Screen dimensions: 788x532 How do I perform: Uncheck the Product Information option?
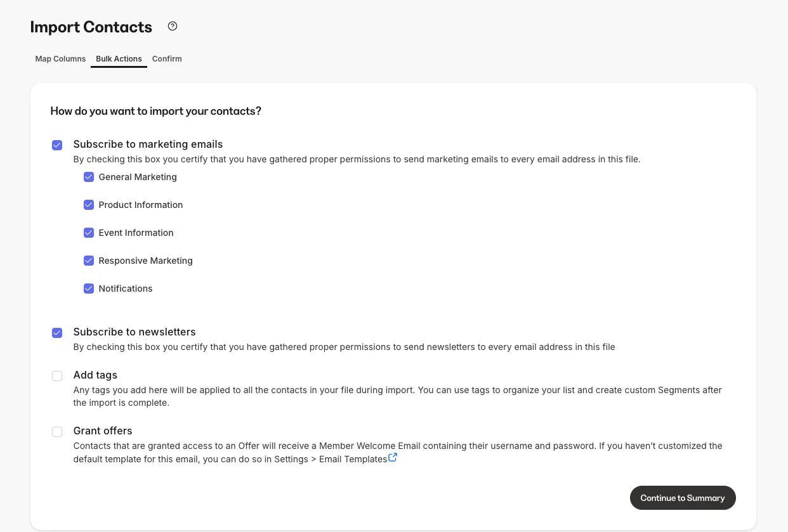coord(89,205)
